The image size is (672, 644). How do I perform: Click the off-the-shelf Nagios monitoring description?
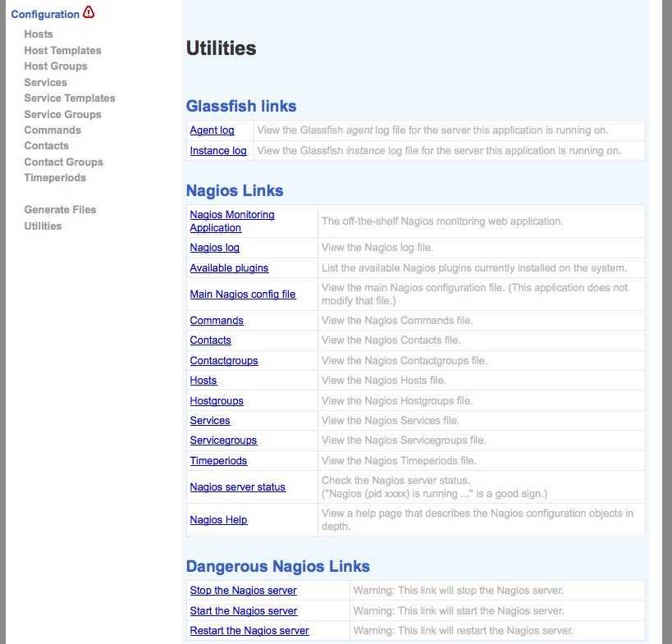pyautogui.click(x=442, y=222)
